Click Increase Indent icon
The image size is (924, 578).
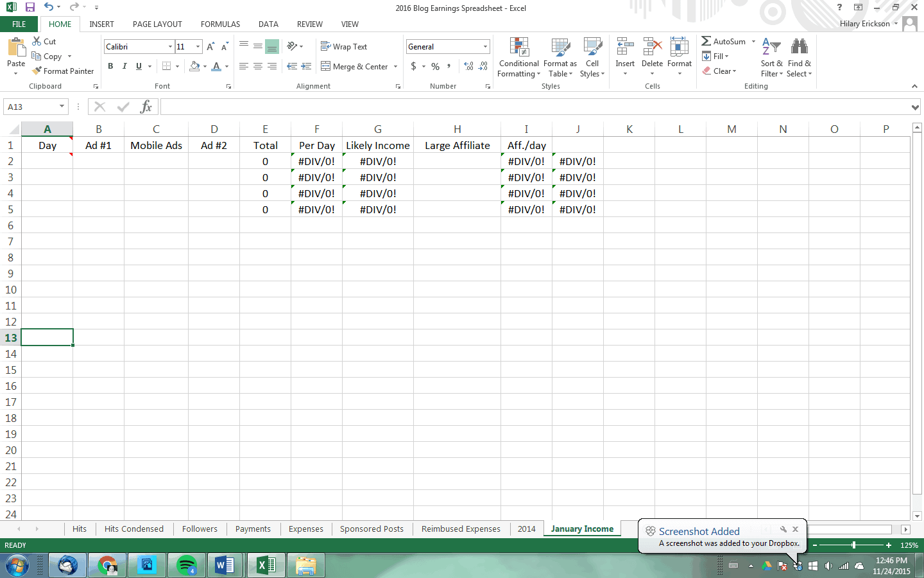[306, 66]
